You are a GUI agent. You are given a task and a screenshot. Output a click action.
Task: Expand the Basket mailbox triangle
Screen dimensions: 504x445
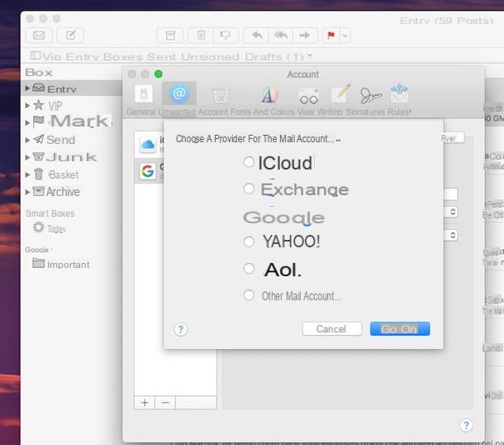click(x=27, y=175)
